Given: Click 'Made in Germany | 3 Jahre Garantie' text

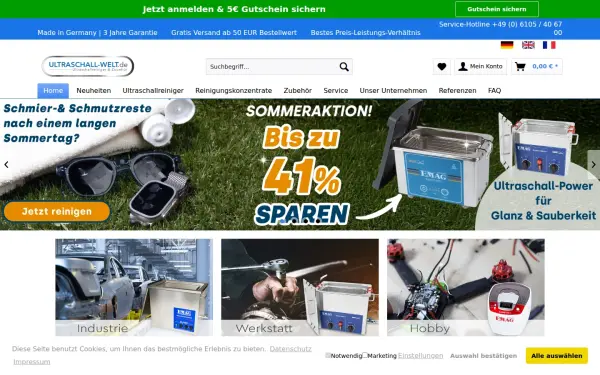Looking at the screenshot, I should pos(97,33).
